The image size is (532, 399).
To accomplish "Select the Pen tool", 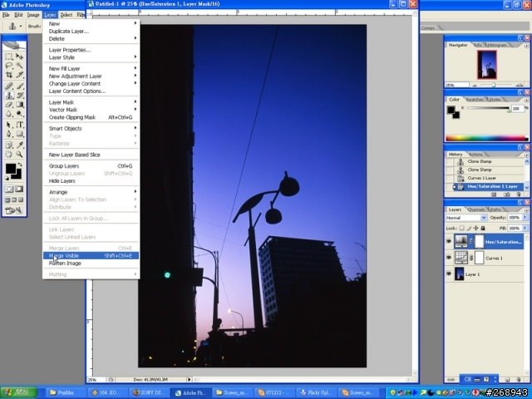I will [x=9, y=134].
